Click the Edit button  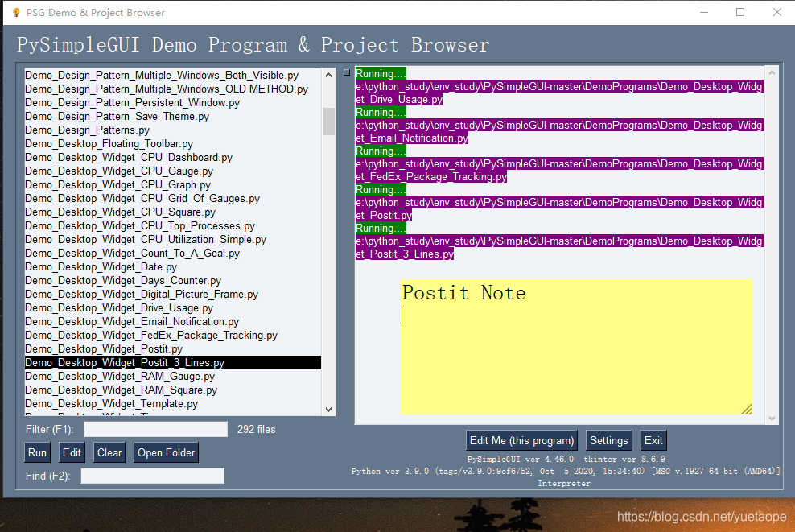pyautogui.click(x=72, y=452)
